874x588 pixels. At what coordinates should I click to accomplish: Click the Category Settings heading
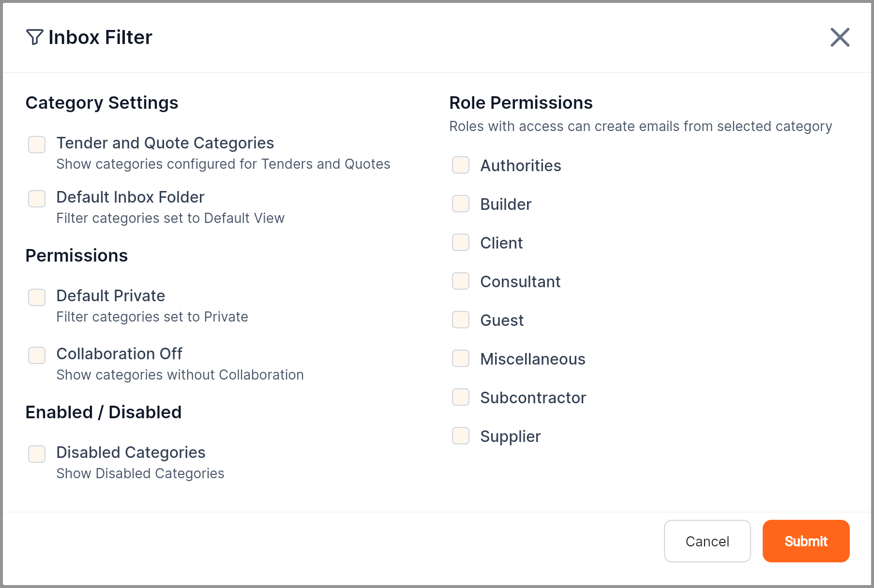pos(102,103)
